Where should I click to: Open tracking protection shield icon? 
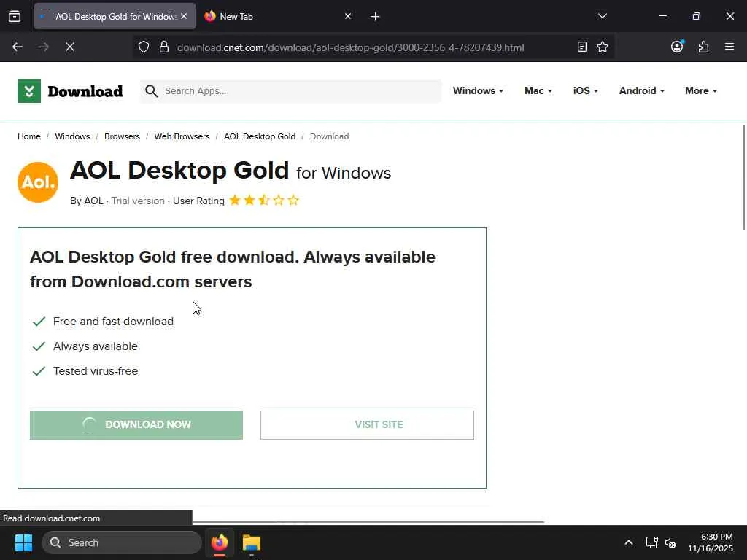pyautogui.click(x=144, y=47)
